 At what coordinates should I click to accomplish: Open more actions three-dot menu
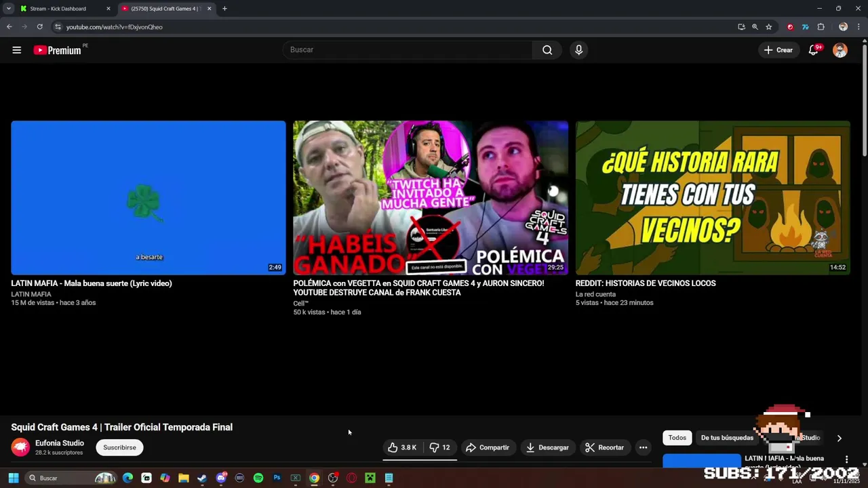pyautogui.click(x=643, y=447)
